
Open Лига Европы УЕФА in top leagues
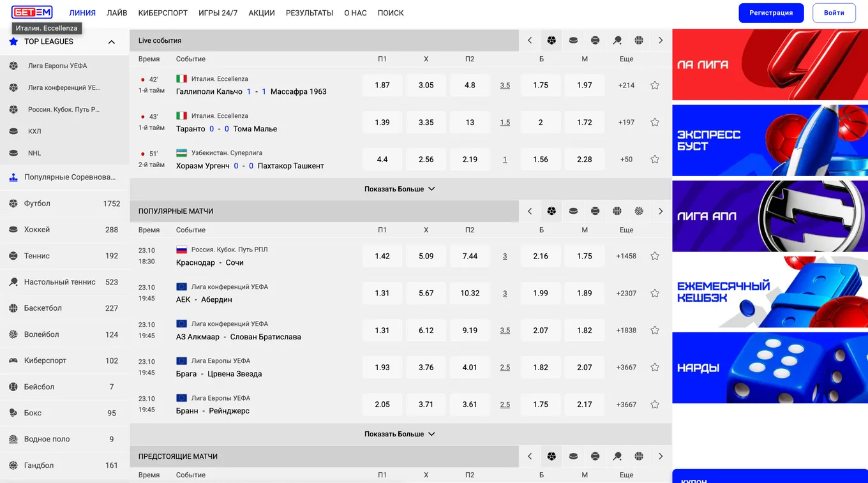point(64,66)
